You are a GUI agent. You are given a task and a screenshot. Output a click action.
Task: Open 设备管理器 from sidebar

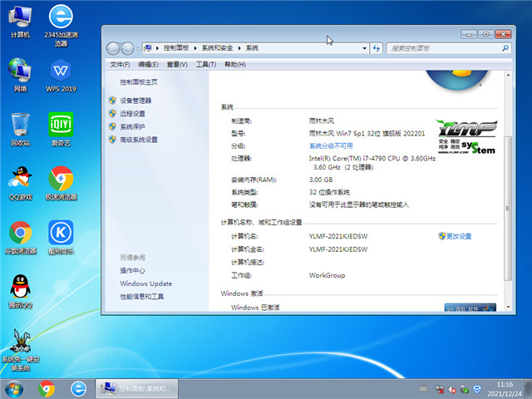(x=135, y=101)
